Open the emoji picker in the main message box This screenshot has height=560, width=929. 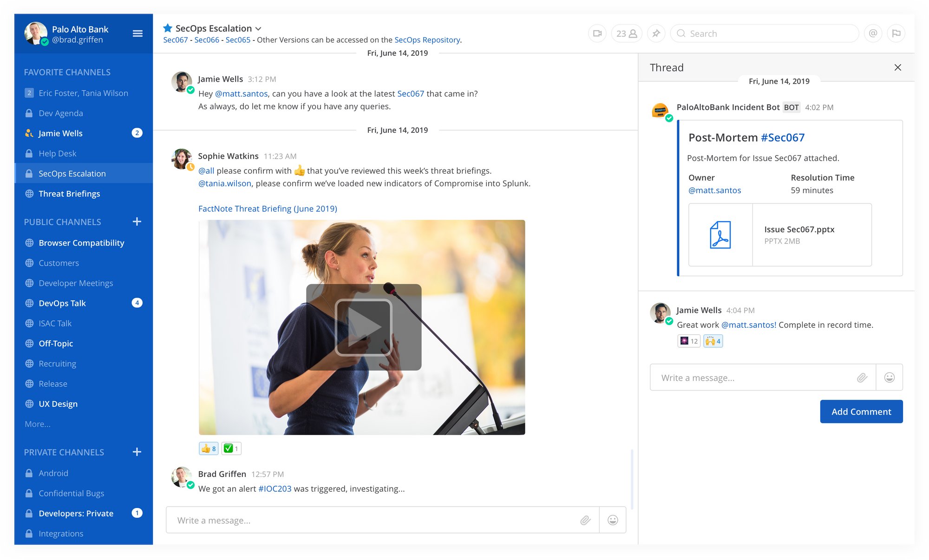(x=612, y=520)
